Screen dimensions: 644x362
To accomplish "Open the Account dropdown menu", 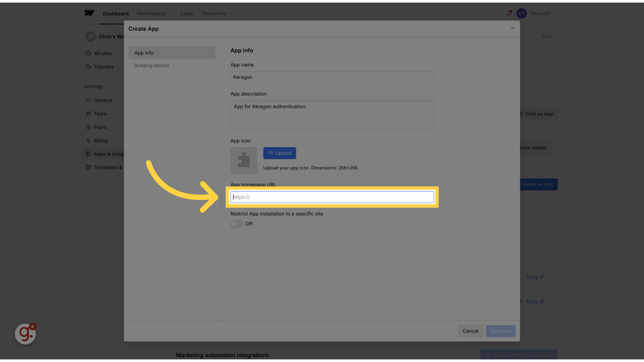I will [x=543, y=13].
